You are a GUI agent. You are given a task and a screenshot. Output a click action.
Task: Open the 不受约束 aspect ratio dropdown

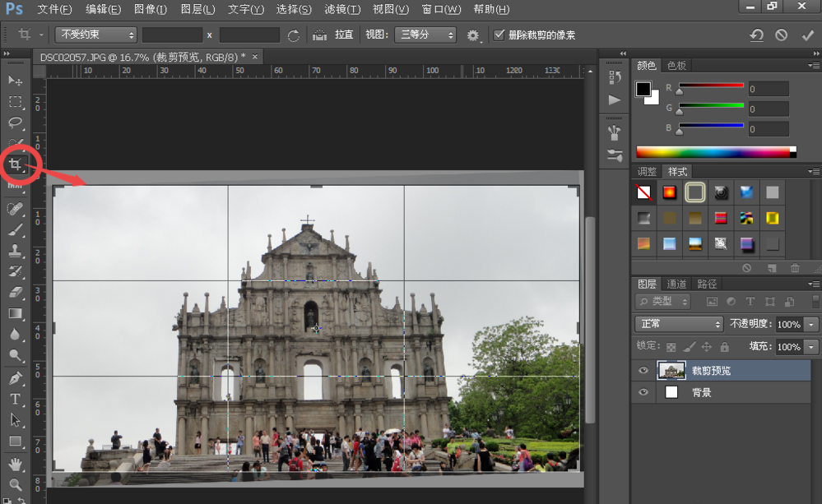[x=95, y=35]
